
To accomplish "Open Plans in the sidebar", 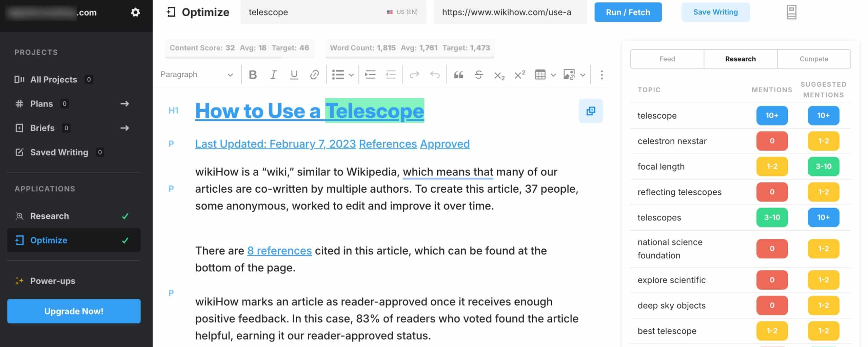I will [x=41, y=104].
